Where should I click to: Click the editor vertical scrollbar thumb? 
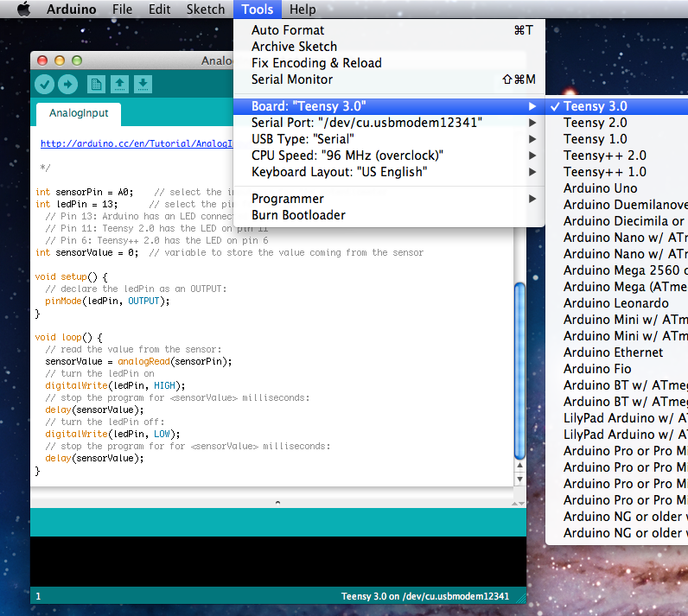[x=519, y=371]
